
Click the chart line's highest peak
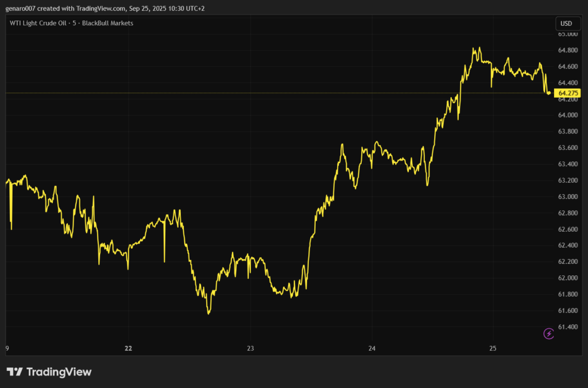pyautogui.click(x=474, y=48)
